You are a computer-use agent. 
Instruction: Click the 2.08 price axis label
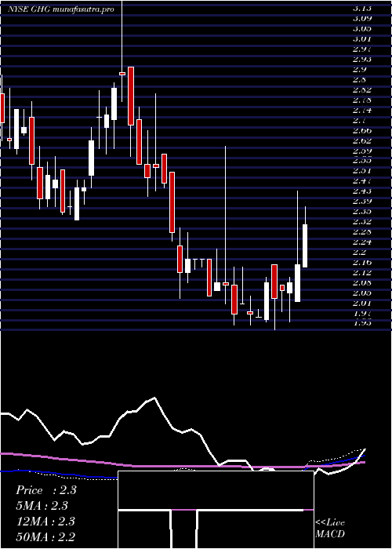tap(362, 282)
